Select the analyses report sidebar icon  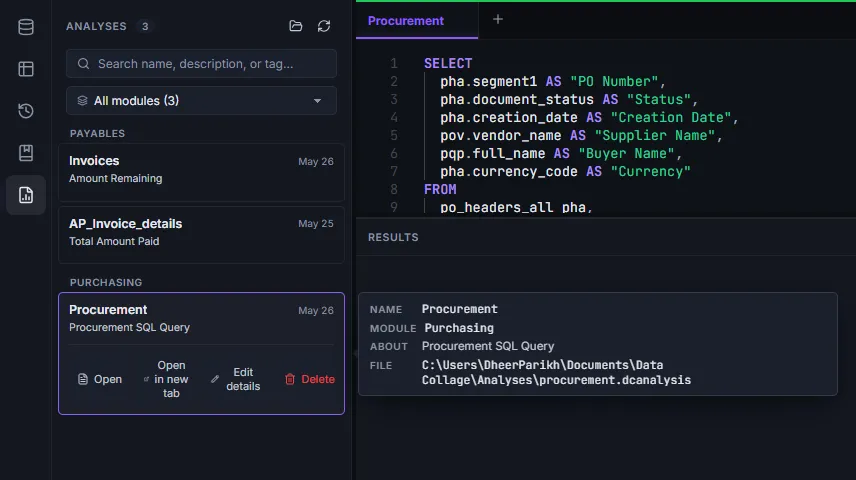[x=26, y=195]
